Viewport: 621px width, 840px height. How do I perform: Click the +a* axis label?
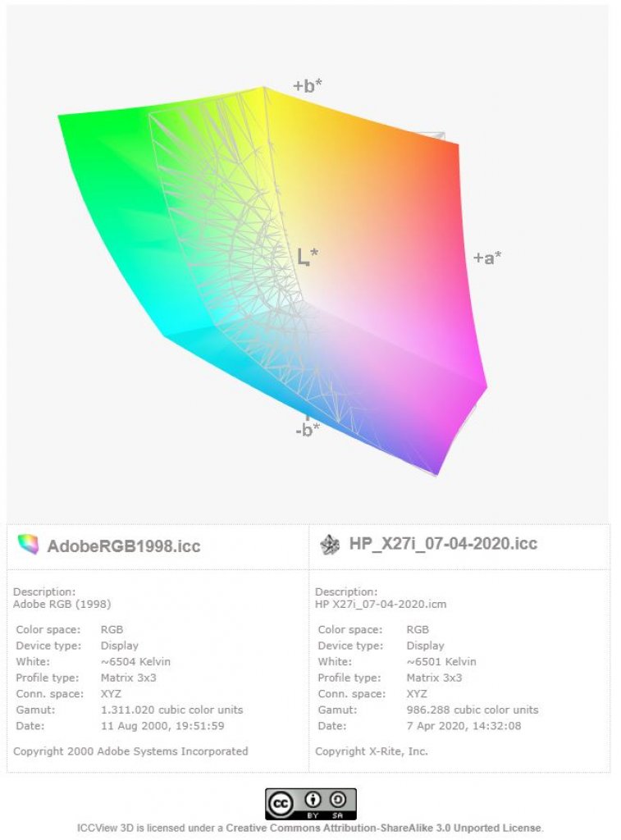(487, 258)
